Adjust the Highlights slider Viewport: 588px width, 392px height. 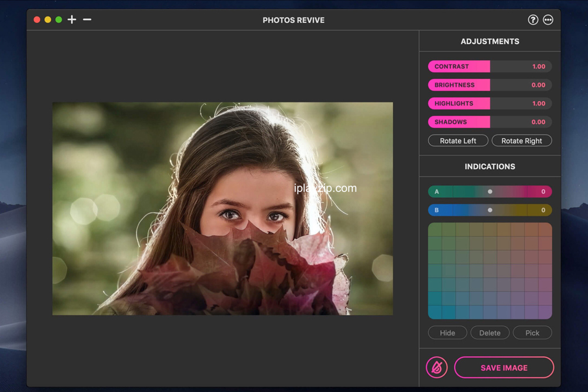pos(490,103)
